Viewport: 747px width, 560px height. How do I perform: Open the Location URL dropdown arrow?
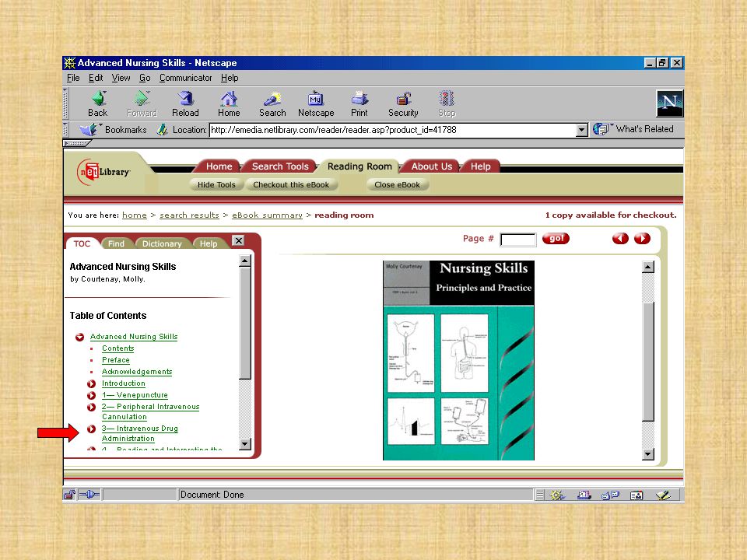click(x=582, y=130)
